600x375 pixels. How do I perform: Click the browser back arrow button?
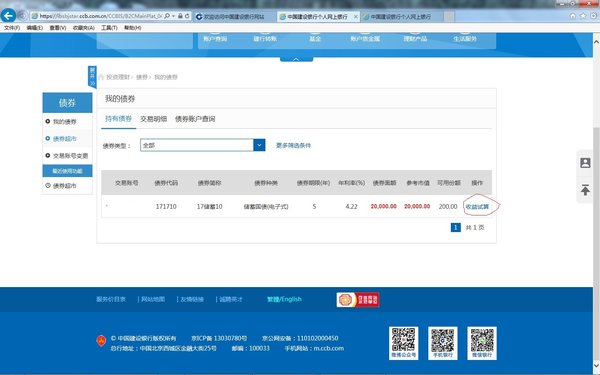[8, 16]
